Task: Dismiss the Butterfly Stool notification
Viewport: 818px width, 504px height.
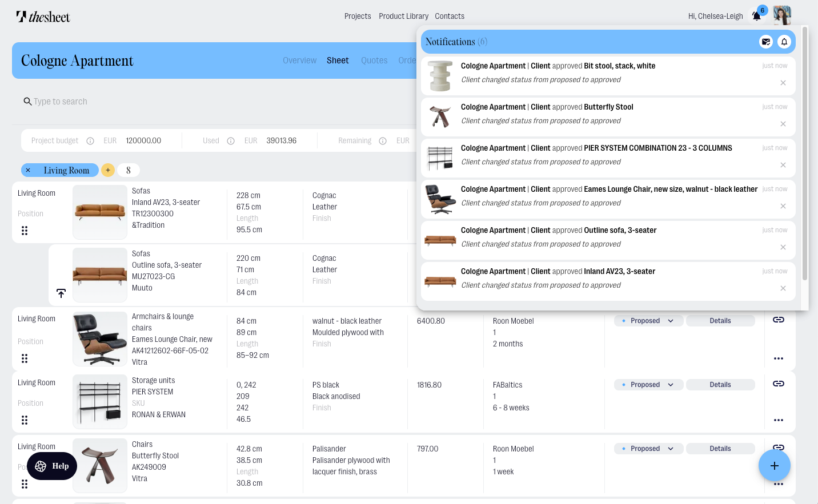Action: click(783, 124)
